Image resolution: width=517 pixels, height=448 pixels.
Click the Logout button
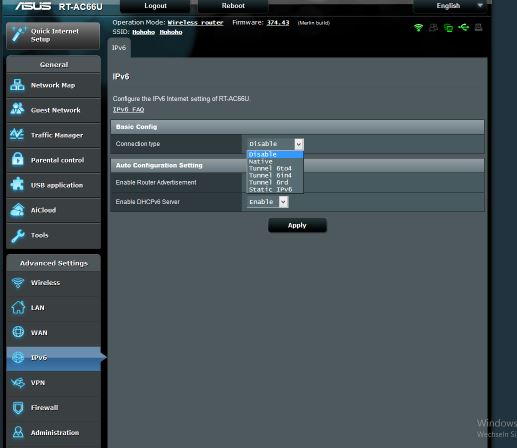[155, 6]
